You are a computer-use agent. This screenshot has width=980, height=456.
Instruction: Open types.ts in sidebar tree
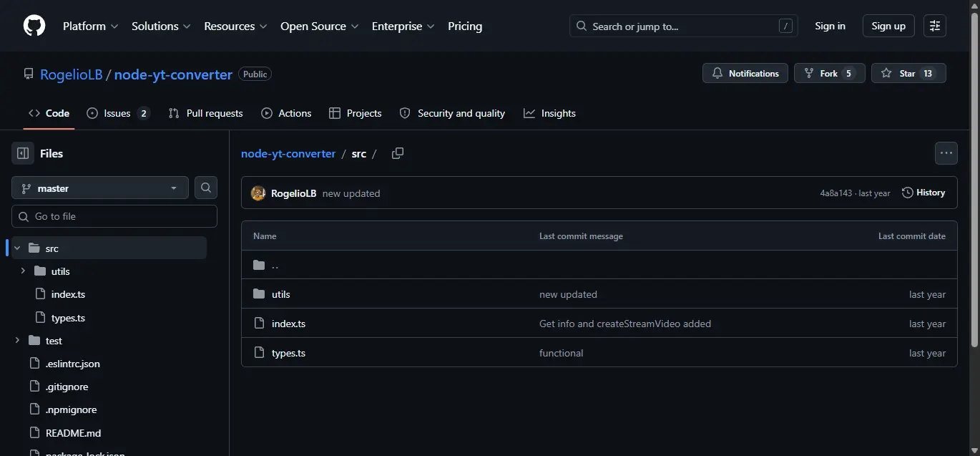tap(68, 318)
